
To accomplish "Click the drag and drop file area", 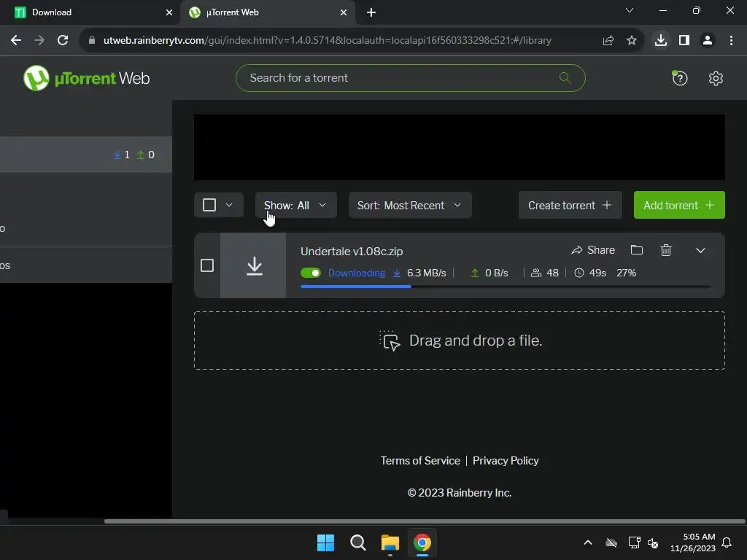I will point(460,341).
